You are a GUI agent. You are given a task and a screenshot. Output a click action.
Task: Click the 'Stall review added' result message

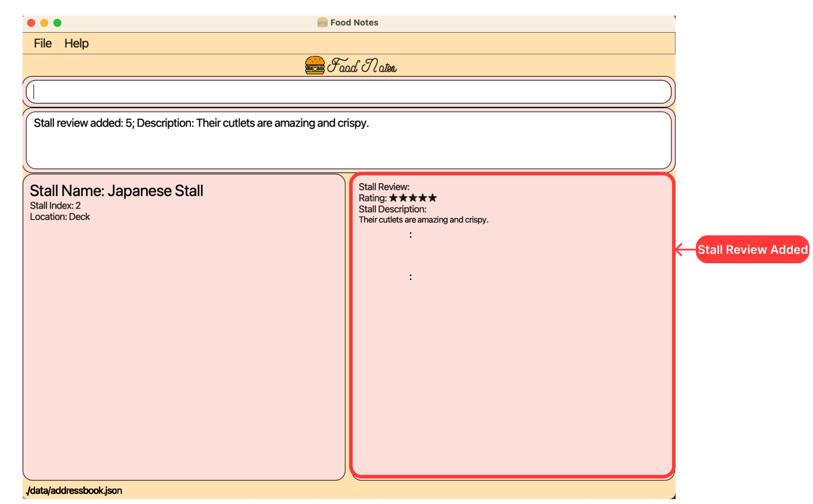point(202,124)
